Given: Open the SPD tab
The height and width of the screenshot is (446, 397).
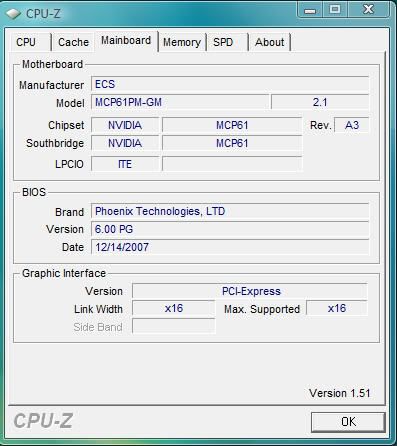Looking at the screenshot, I should click(x=223, y=42).
